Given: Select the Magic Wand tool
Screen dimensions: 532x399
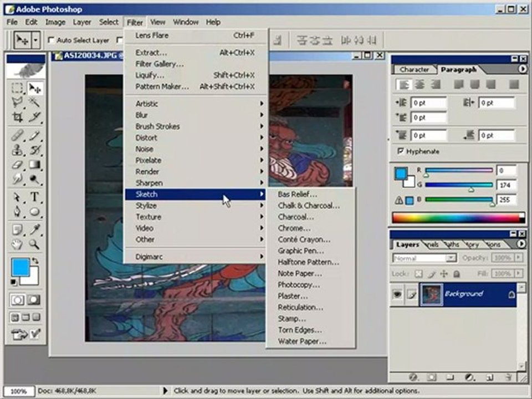Looking at the screenshot, I should [34, 102].
